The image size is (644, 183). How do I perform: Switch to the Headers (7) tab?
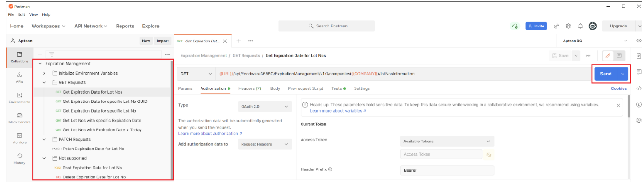(249, 88)
